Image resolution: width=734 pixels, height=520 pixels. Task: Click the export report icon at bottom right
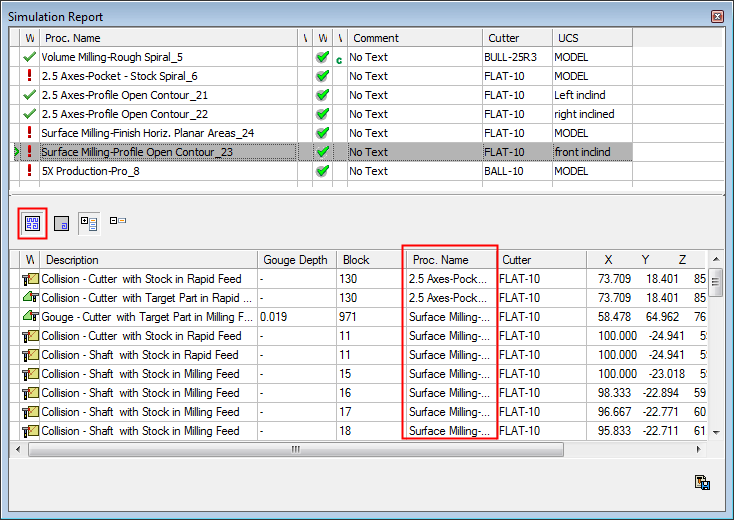click(x=702, y=483)
